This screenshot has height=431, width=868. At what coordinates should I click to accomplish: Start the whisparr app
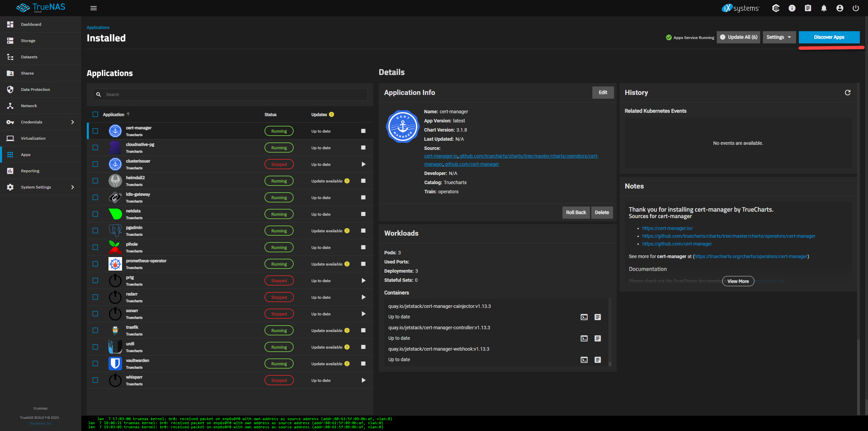tap(363, 380)
